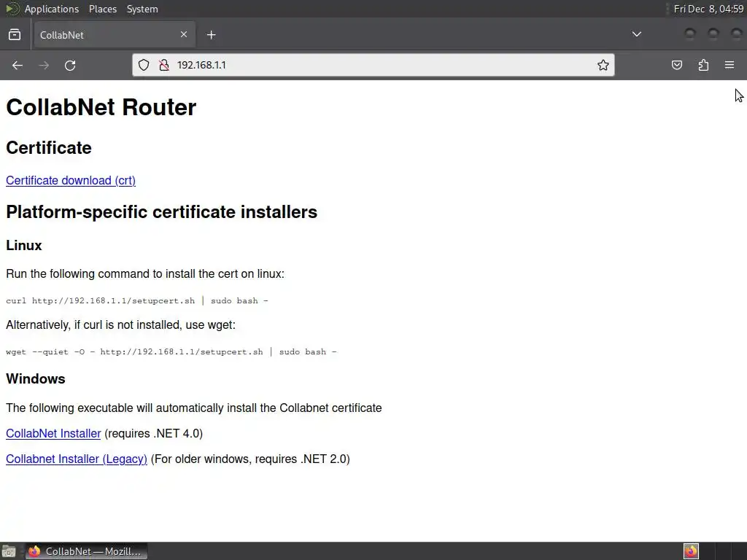This screenshot has width=747, height=560.
Task: Click the Windows section heading
Action: pyautogui.click(x=35, y=379)
